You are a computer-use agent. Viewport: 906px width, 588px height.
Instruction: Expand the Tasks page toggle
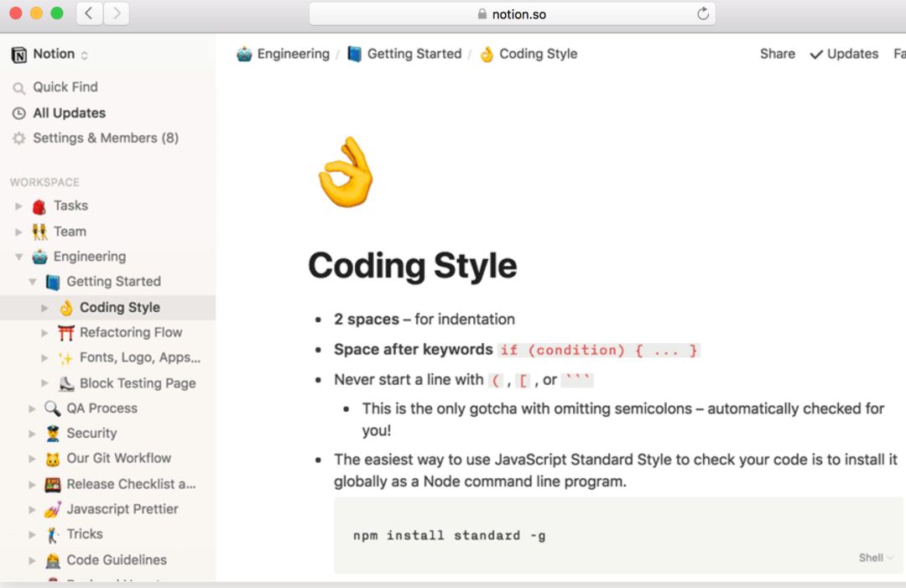pyautogui.click(x=18, y=206)
